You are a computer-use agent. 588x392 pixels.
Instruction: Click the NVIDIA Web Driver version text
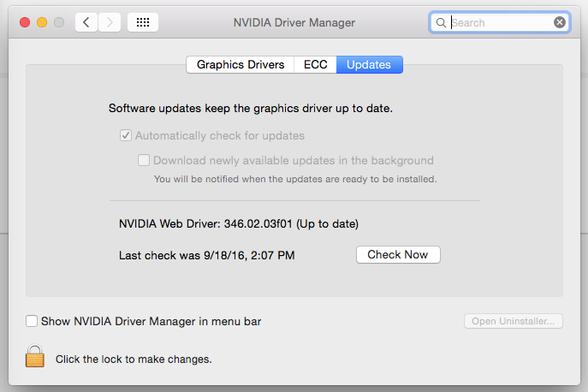pyautogui.click(x=239, y=224)
